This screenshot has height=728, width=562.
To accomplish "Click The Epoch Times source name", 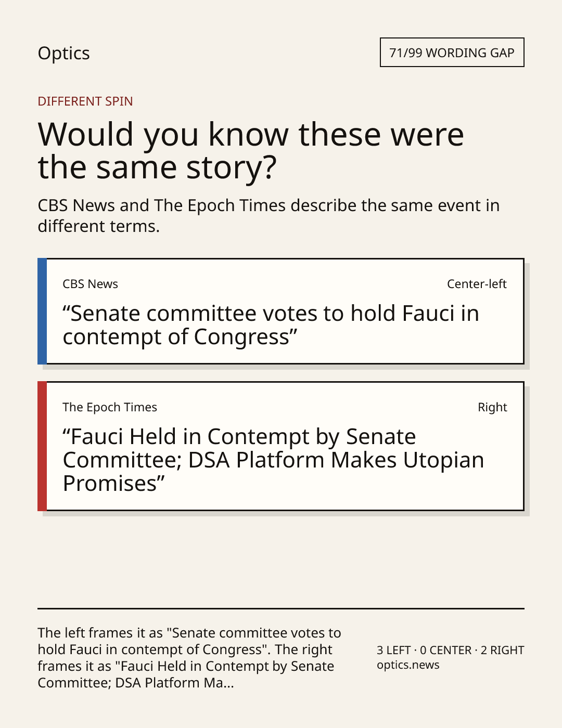I will 110,407.
